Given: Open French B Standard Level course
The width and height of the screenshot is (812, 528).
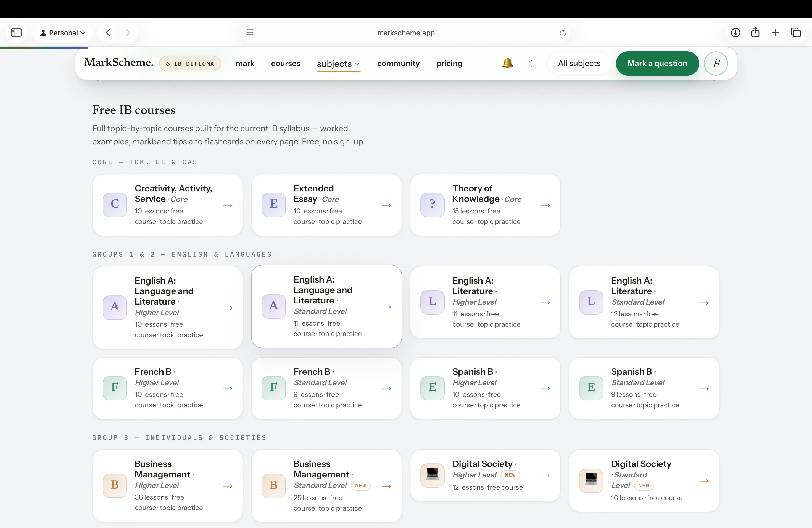Looking at the screenshot, I should pos(326,388).
